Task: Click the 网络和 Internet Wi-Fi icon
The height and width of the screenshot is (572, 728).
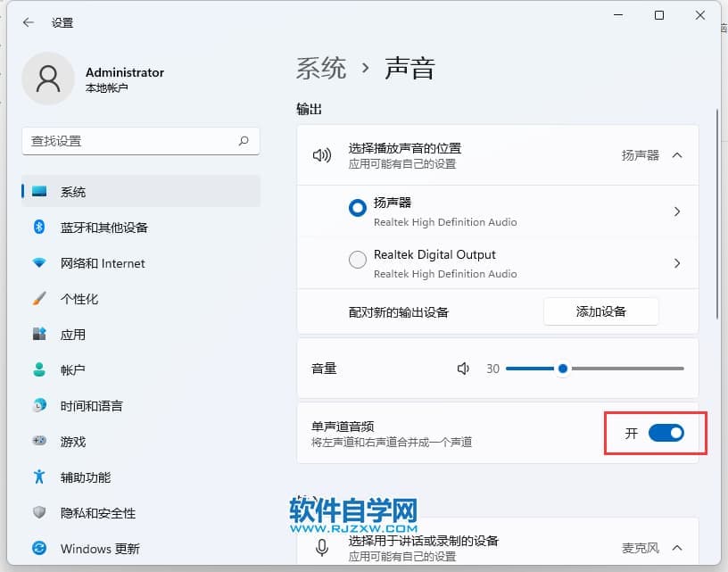Action: point(39,263)
